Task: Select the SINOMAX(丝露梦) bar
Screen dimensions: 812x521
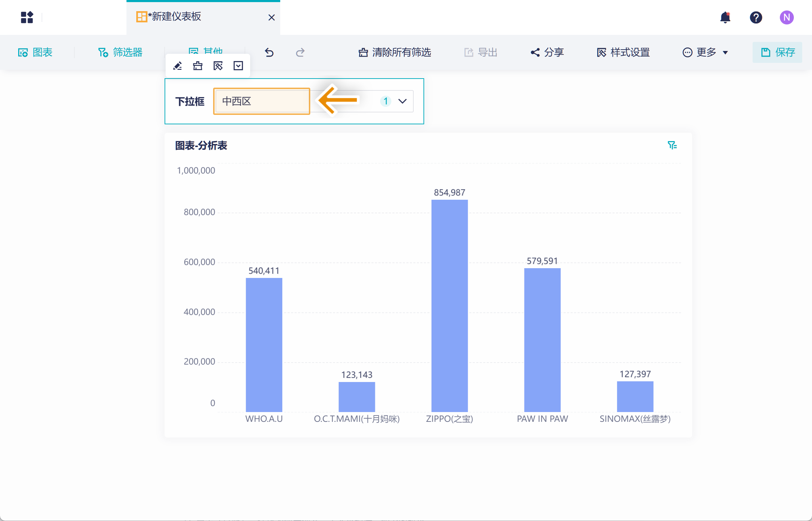Action: tap(635, 396)
